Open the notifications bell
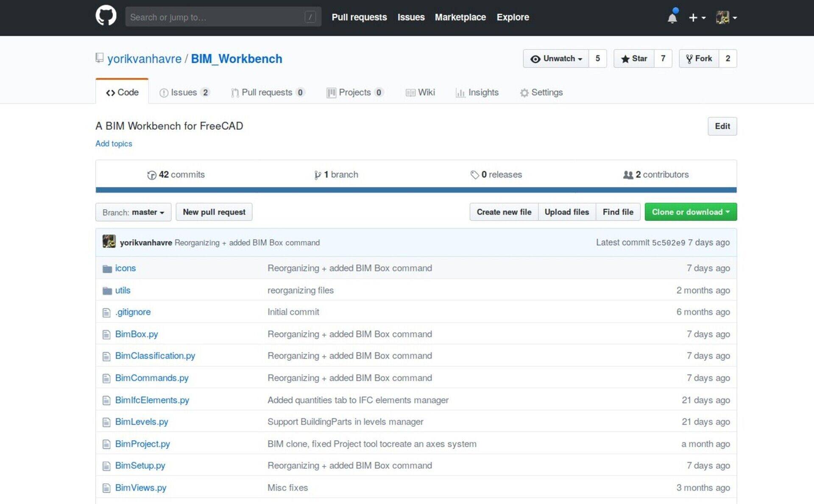 [x=672, y=18]
